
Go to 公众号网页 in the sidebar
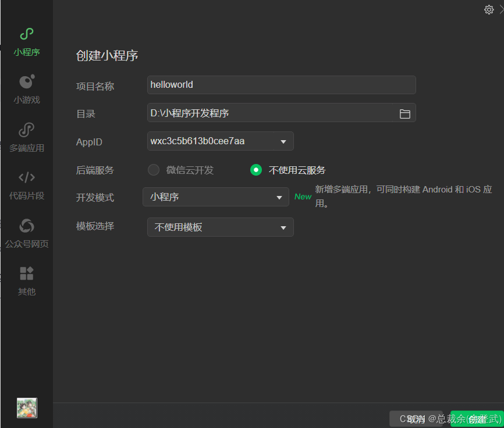click(27, 233)
